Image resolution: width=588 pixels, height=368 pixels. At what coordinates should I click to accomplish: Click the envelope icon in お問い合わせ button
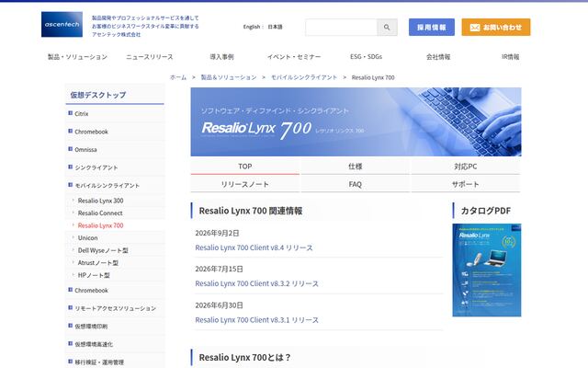coord(475,28)
